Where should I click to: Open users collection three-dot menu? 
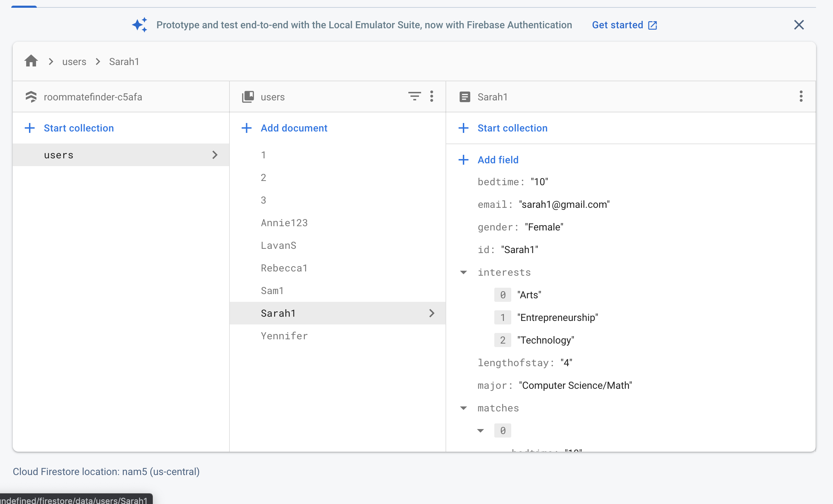coord(432,96)
